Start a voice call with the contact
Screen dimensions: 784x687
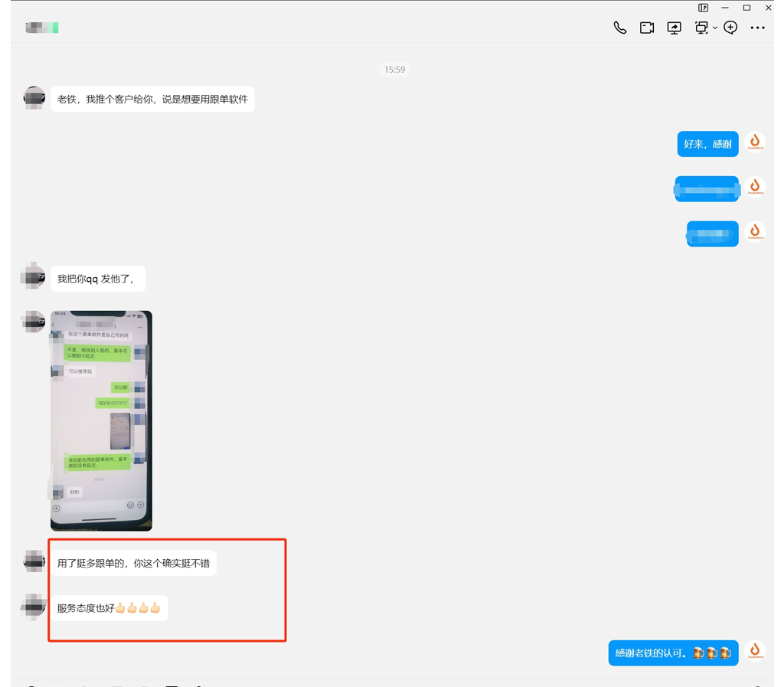pos(619,28)
